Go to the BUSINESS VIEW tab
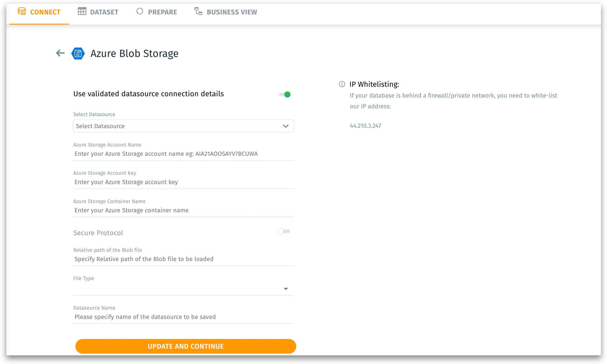 [x=232, y=12]
